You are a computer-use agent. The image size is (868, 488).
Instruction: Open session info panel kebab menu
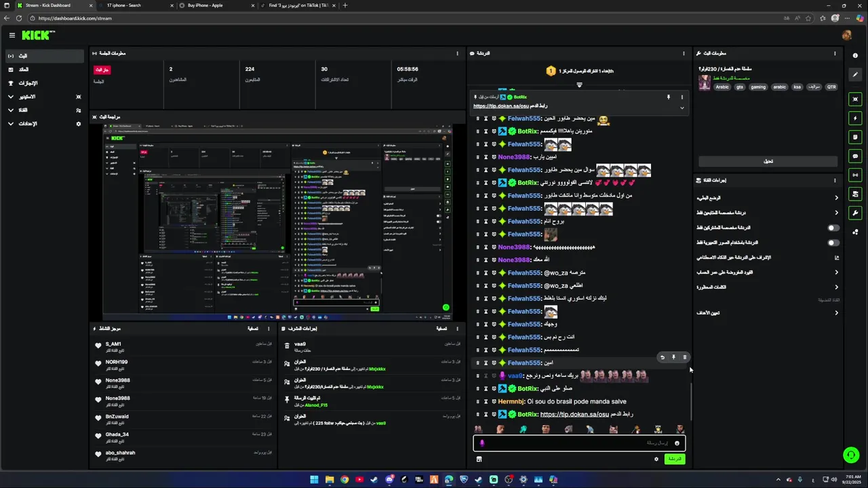(457, 54)
